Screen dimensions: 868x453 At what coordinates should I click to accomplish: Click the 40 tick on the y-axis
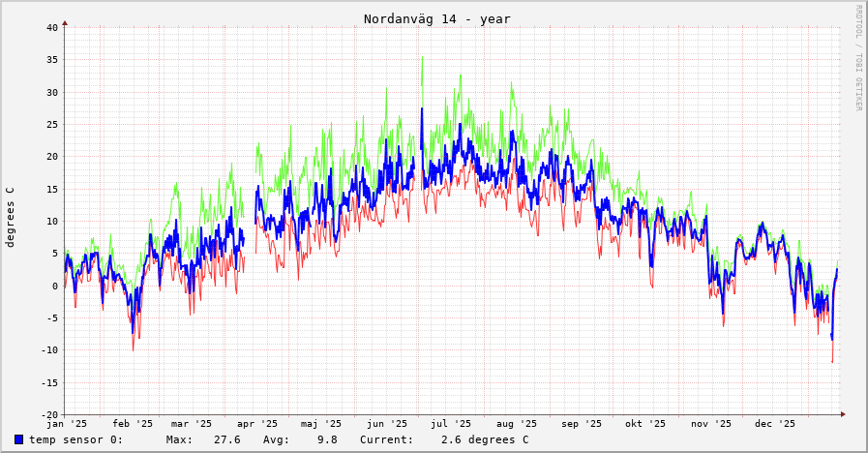[51, 27]
